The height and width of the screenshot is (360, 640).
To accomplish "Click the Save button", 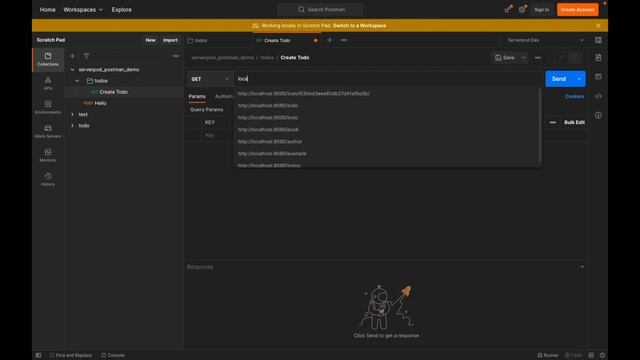I will (504, 58).
